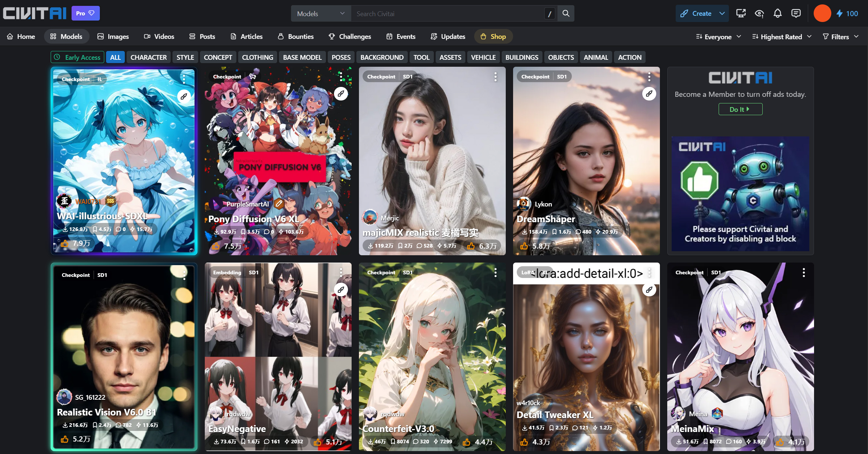Click the search magnifier button
Screen dimensions: 868x454
click(566, 14)
